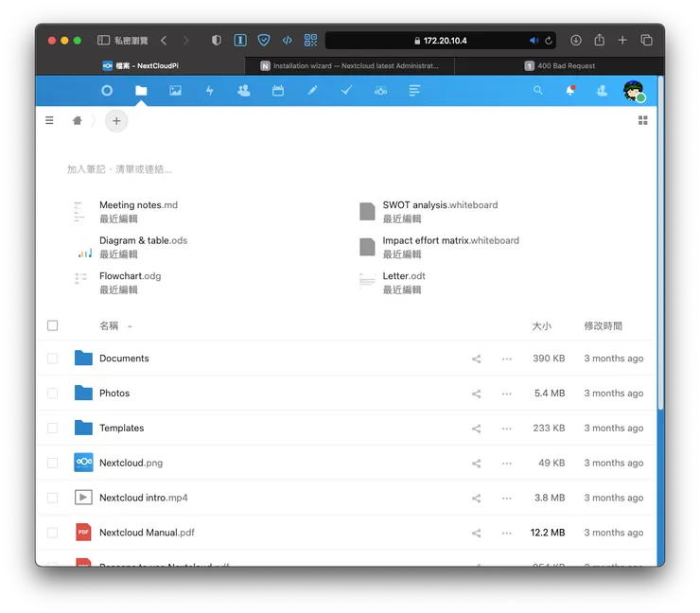Show Safari tab overview icon
700x613 pixels.
coord(646,40)
